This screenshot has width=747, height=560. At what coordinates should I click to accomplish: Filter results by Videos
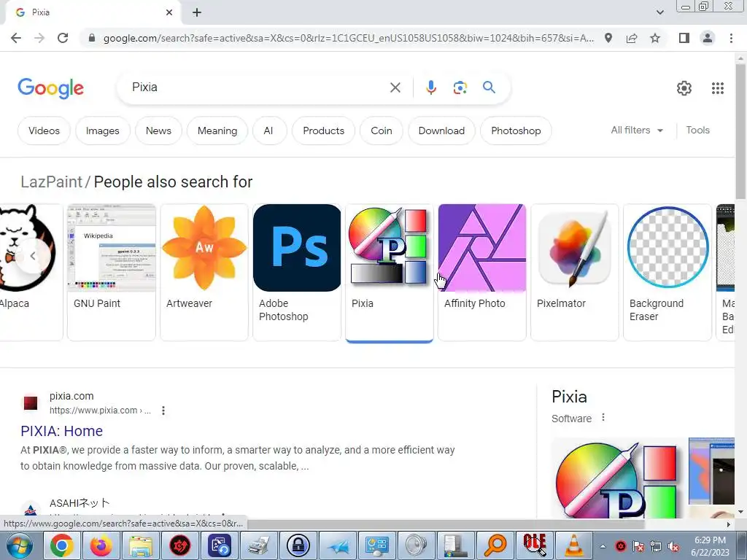44,131
